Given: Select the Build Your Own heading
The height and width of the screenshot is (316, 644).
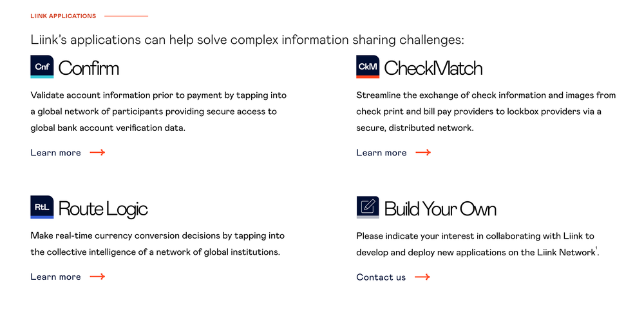Looking at the screenshot, I should coord(440,208).
